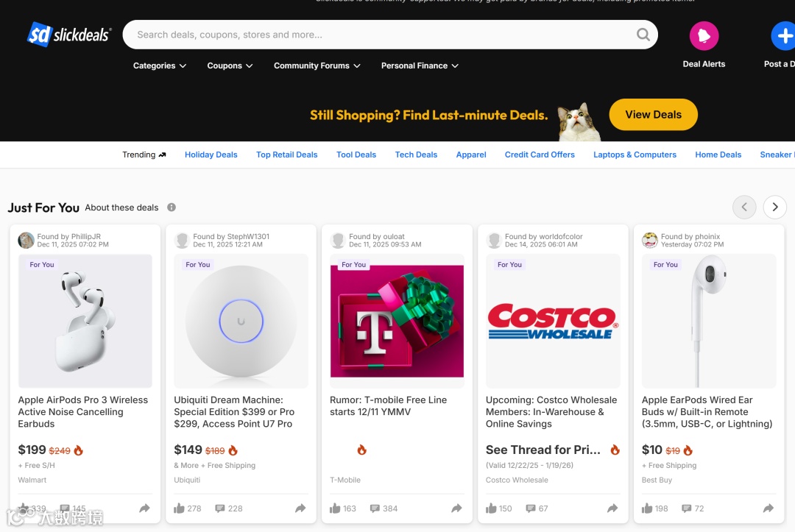This screenshot has width=795, height=532.
Task: Click the T-Mobile gift box image
Action: (x=397, y=322)
